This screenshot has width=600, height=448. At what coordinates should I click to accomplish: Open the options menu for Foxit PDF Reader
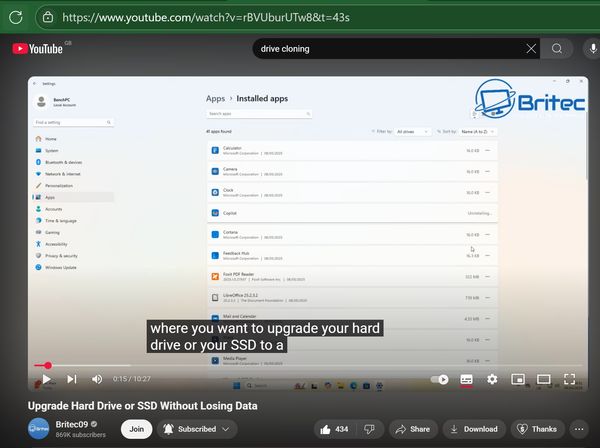(488, 277)
